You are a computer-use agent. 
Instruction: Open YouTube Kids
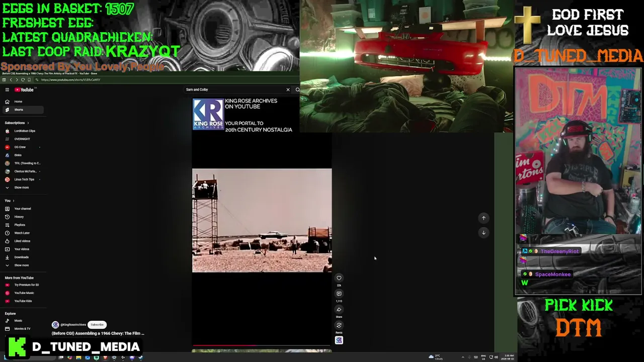click(x=23, y=301)
